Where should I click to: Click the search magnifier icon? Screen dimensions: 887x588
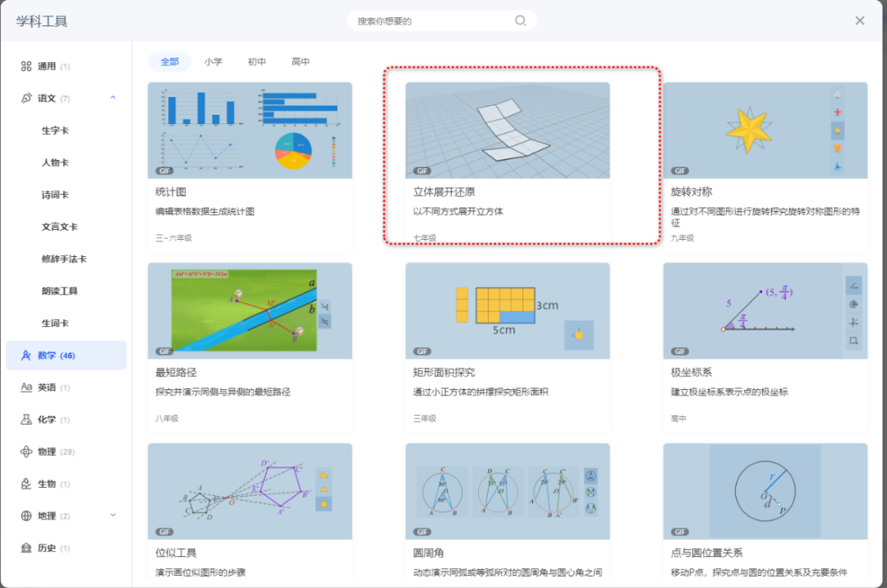pos(520,21)
